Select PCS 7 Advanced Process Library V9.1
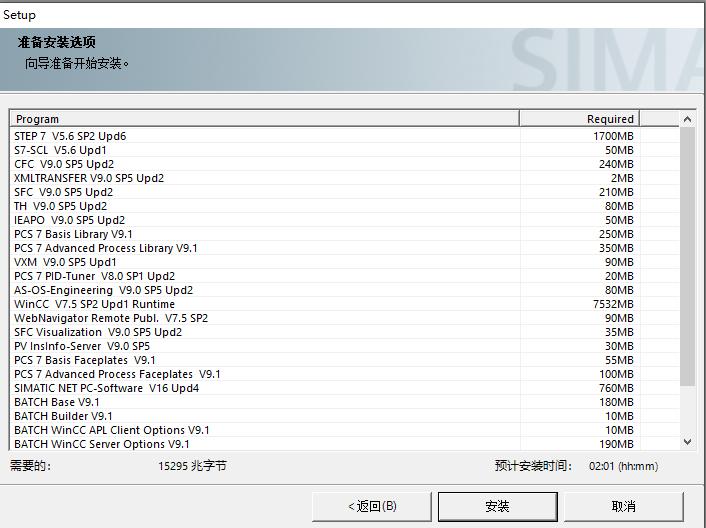The image size is (706, 528). coord(344,248)
